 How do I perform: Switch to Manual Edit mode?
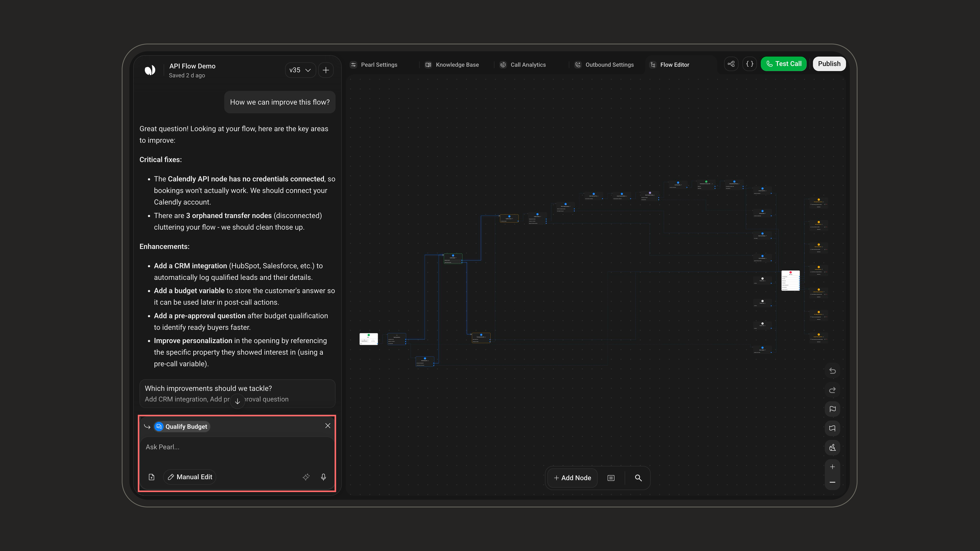click(190, 477)
